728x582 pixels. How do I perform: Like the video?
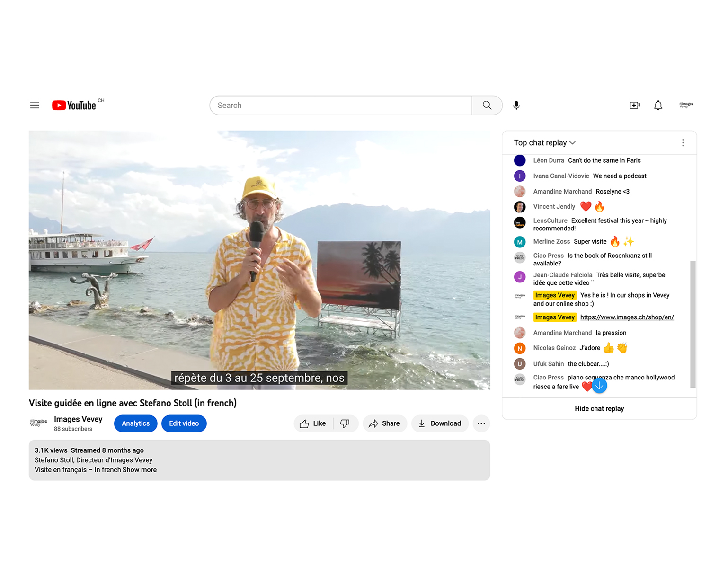[313, 423]
